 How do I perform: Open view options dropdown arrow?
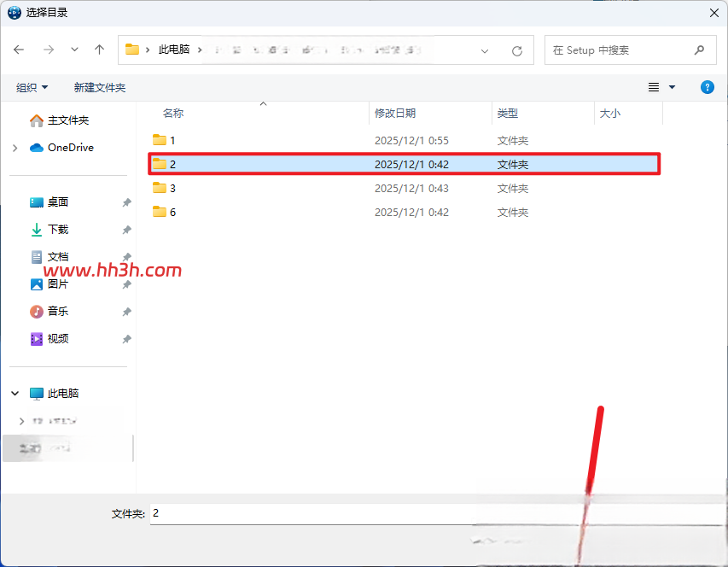tap(672, 87)
